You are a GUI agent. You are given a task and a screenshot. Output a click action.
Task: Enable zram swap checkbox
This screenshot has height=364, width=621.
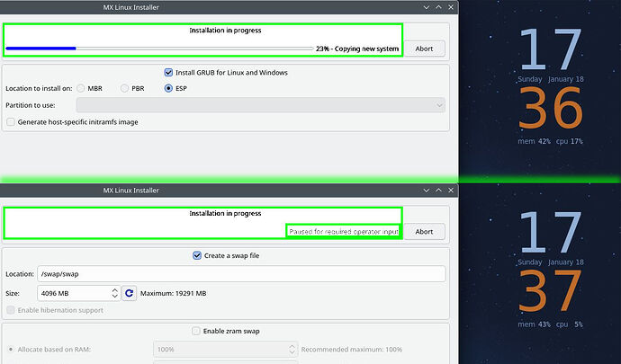coord(197,331)
